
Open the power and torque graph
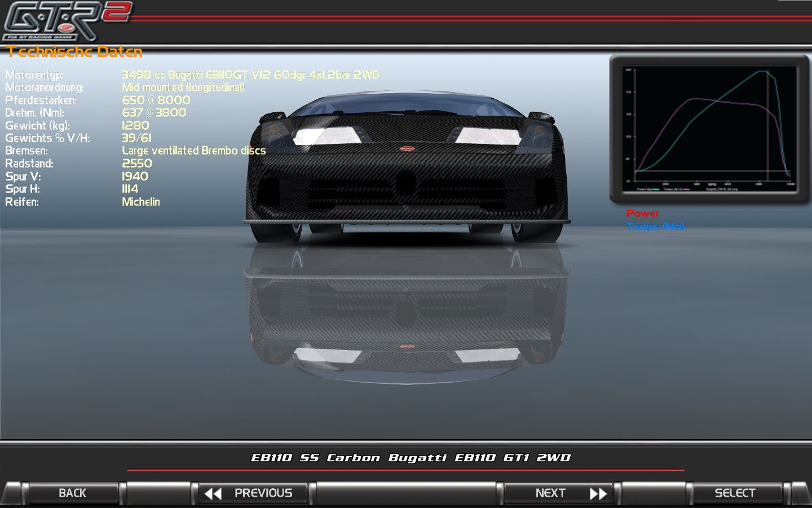tap(709, 129)
